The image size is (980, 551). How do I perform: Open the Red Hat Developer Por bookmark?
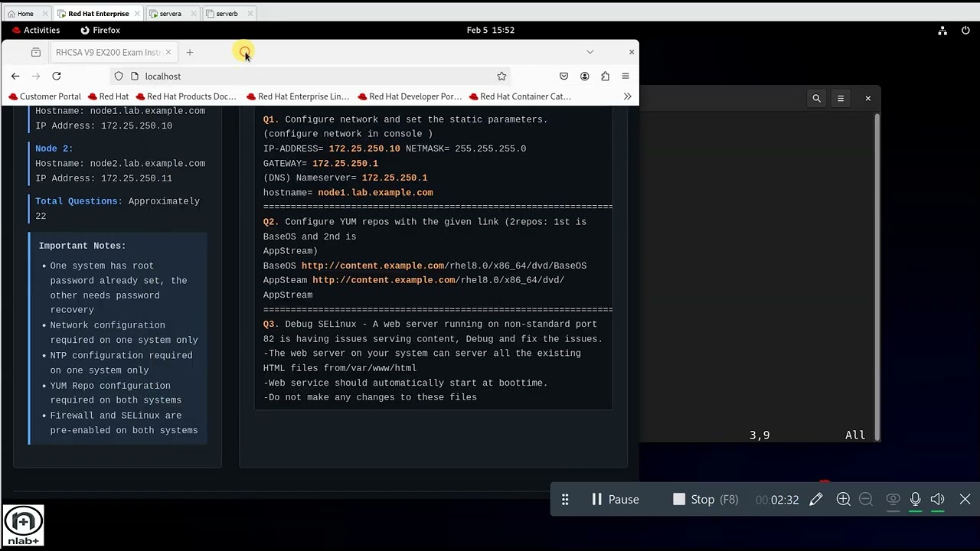[410, 96]
